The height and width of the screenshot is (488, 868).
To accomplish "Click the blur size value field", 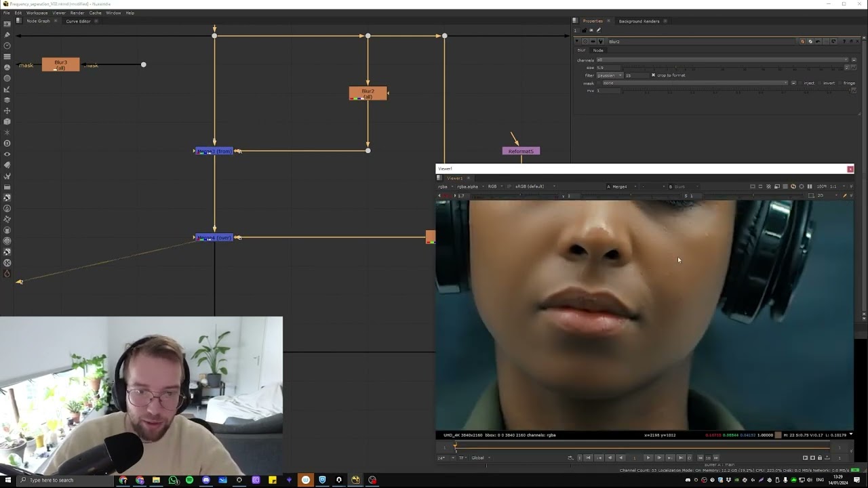I will 608,68.
